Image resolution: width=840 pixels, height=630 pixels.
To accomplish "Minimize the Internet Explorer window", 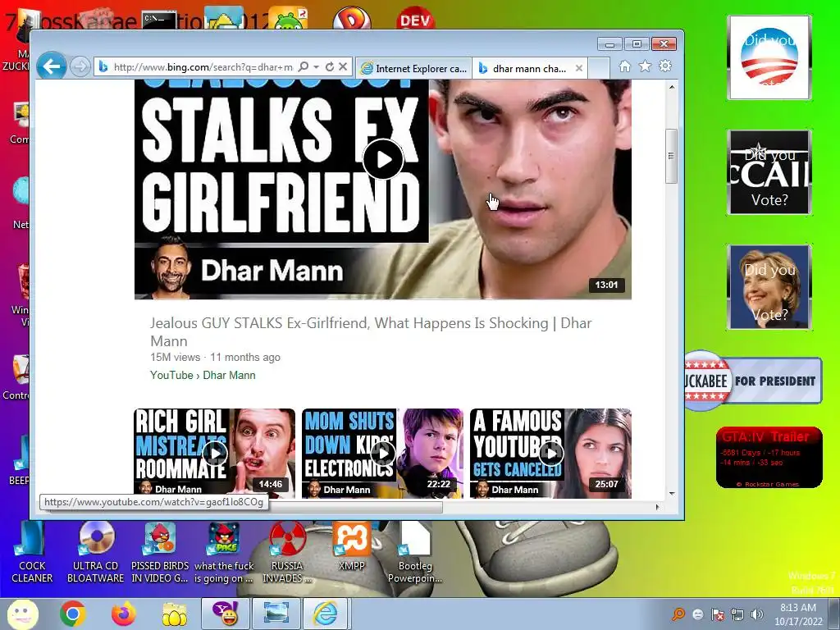I will [609, 44].
